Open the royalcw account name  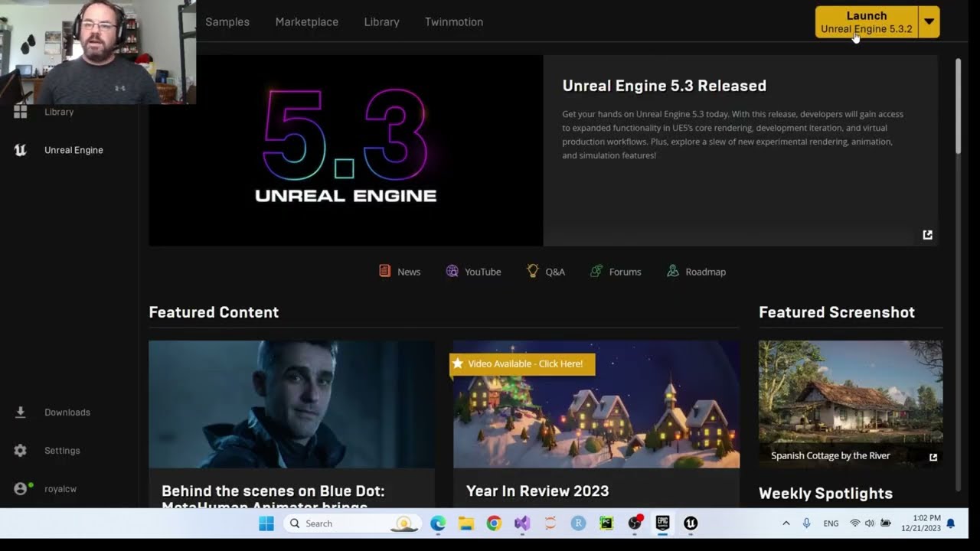click(60, 488)
